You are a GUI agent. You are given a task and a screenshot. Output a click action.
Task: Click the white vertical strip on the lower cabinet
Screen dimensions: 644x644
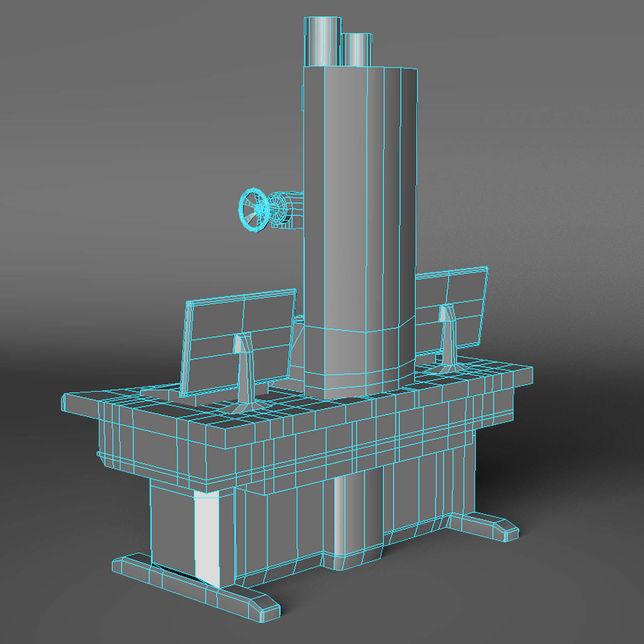click(x=206, y=535)
